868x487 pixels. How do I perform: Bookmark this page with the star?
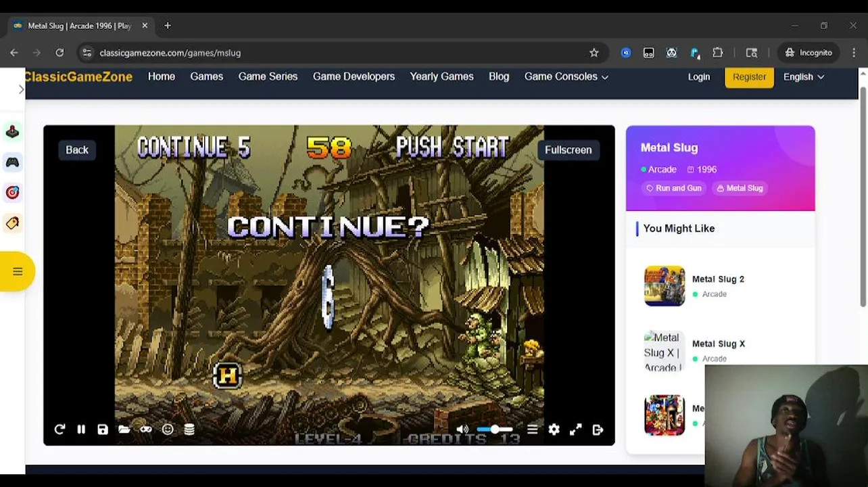pos(594,53)
